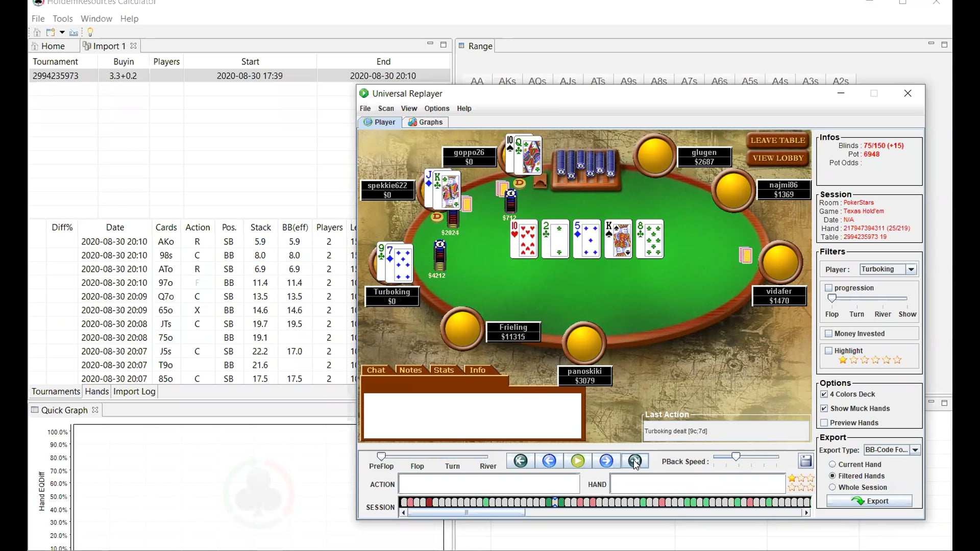Close the Quick Graph panel tab
The height and width of the screenshot is (551, 980).
(95, 410)
